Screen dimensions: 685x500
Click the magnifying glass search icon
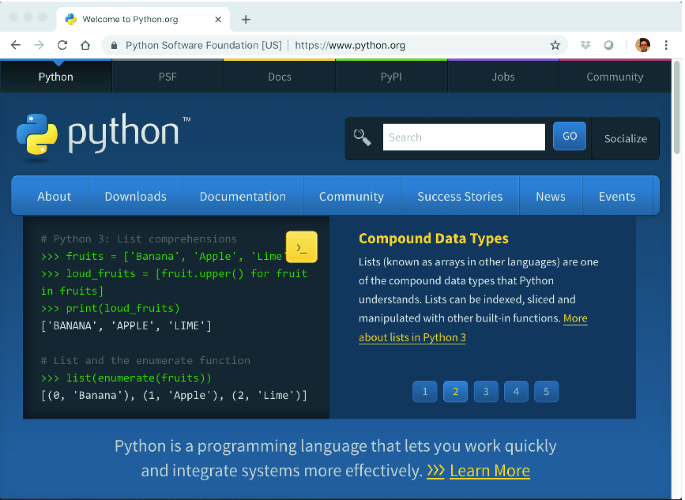click(x=362, y=138)
